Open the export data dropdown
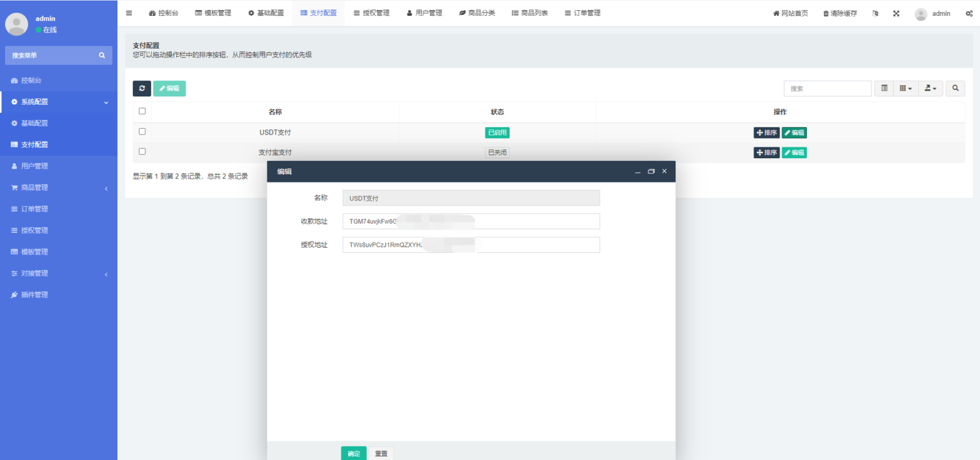The width and height of the screenshot is (980, 460). 930,89
